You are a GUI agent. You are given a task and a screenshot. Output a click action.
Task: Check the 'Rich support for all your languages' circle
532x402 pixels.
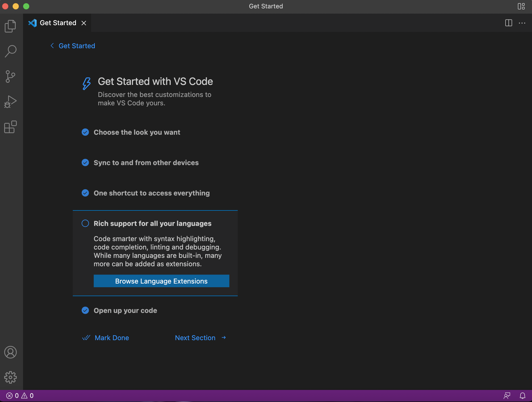coord(85,224)
